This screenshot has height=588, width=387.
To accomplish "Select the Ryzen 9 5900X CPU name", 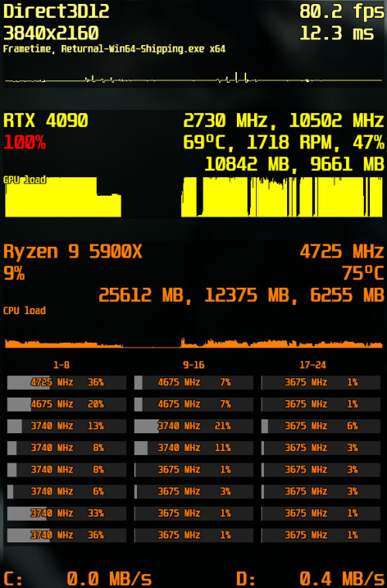I will (73, 251).
